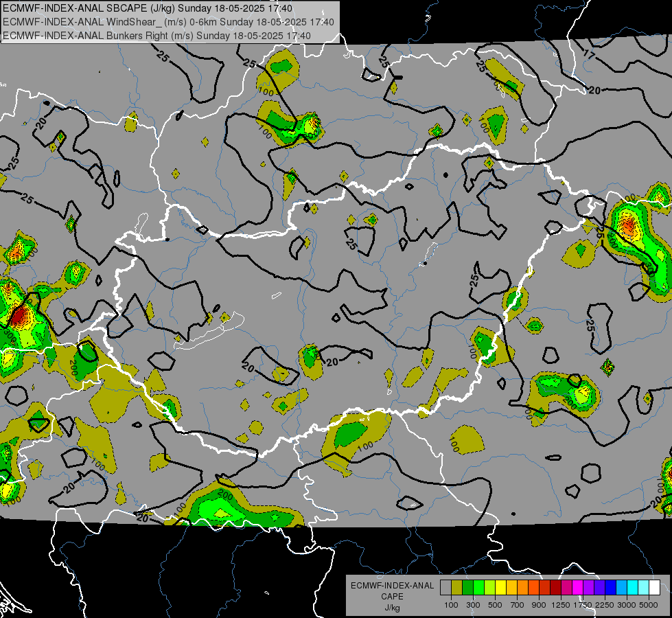The image size is (672, 618).
Task: Select the cyan legend swatch
Action: point(633,587)
